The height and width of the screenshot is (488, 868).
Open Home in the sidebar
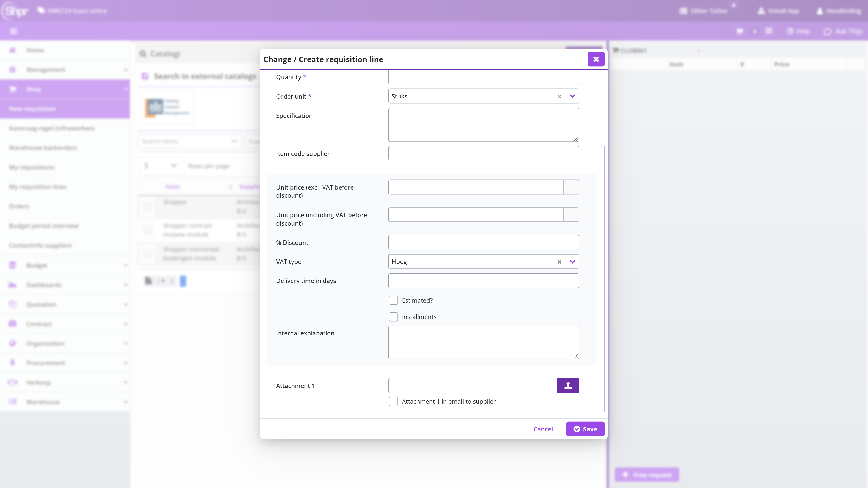click(x=65, y=50)
